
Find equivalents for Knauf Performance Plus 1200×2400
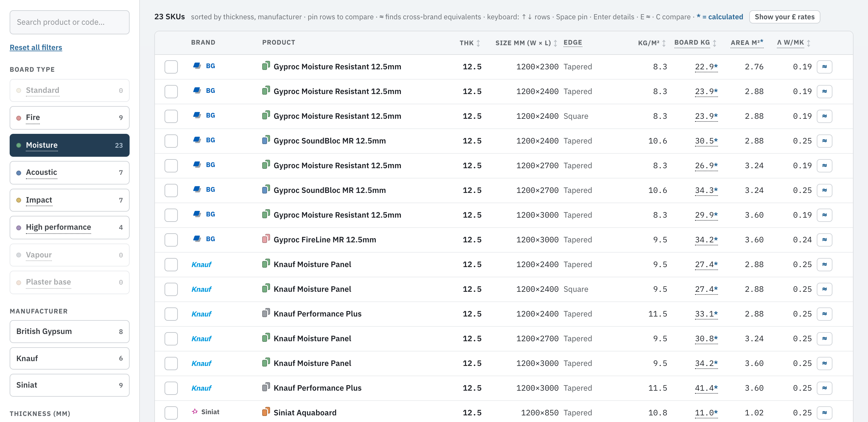(x=824, y=314)
